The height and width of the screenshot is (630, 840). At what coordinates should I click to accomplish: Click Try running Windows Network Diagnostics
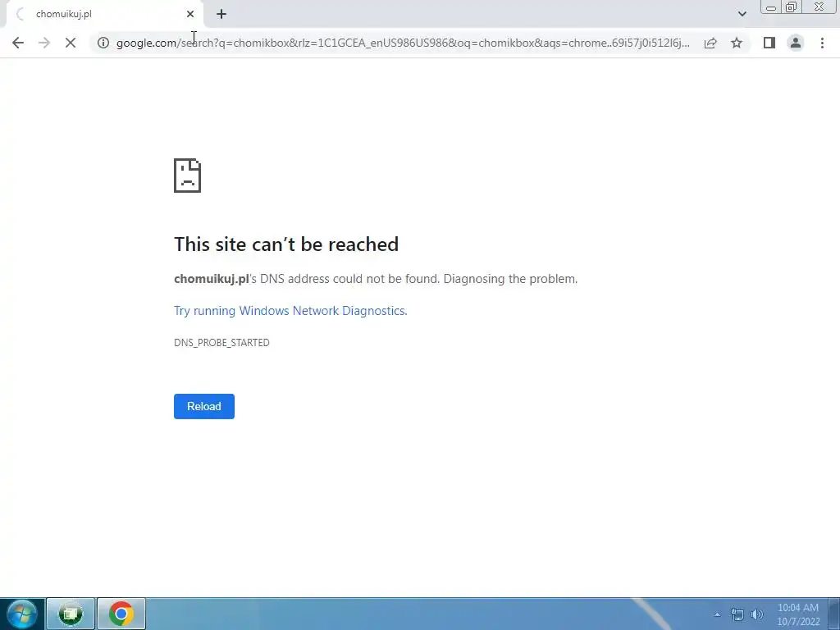[x=290, y=311]
